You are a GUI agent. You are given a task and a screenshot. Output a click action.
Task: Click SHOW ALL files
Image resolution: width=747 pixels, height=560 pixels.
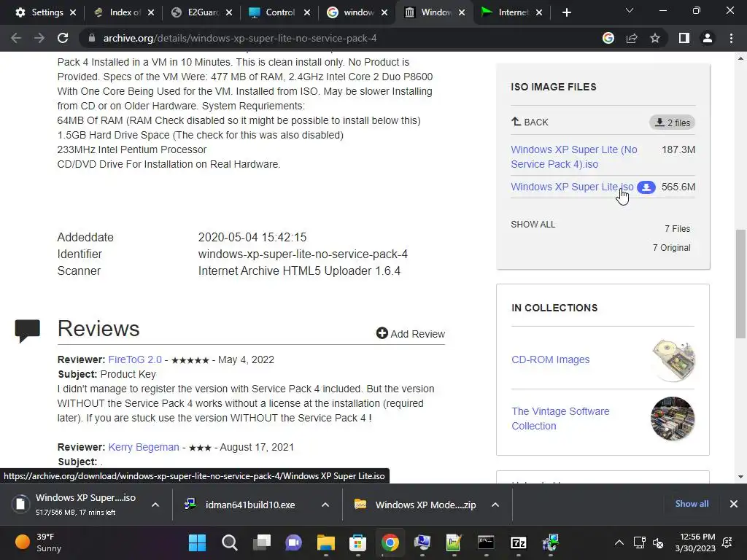click(x=533, y=225)
